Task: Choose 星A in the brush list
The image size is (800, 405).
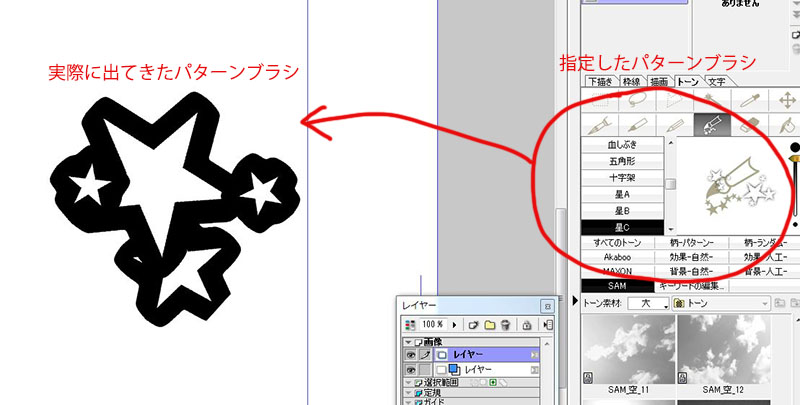Action: 622,194
